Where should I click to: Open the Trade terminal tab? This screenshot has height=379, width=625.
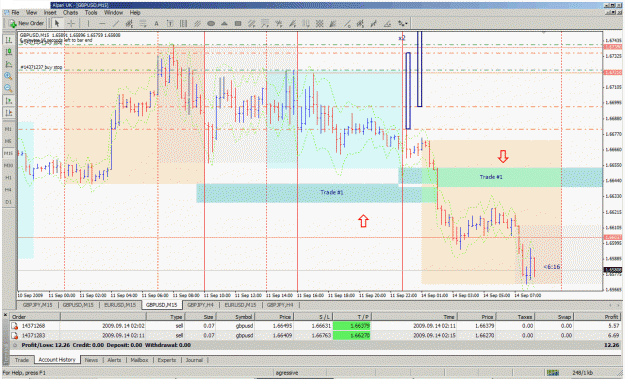(x=22, y=360)
